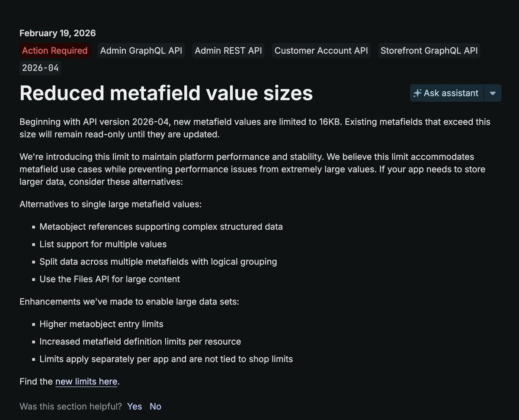This screenshot has width=519, height=420.
Task: Click Higher metaobject entry limits item
Action: click(101, 324)
